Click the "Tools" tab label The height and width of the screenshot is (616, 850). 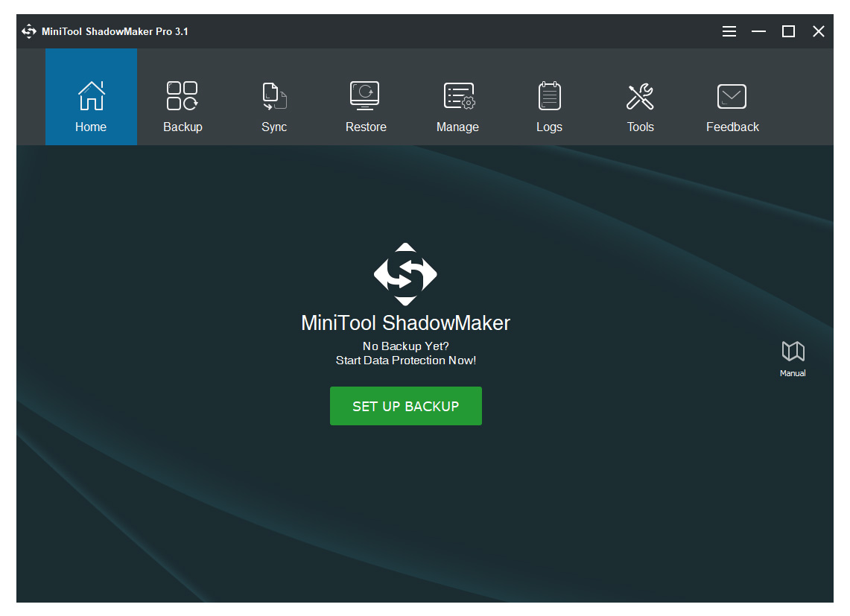640,127
